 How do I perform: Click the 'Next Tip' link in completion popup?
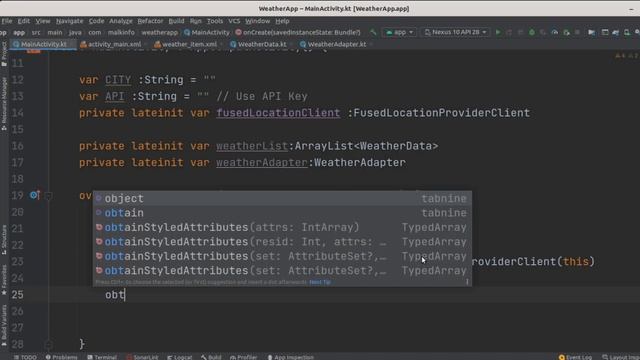pos(320,282)
